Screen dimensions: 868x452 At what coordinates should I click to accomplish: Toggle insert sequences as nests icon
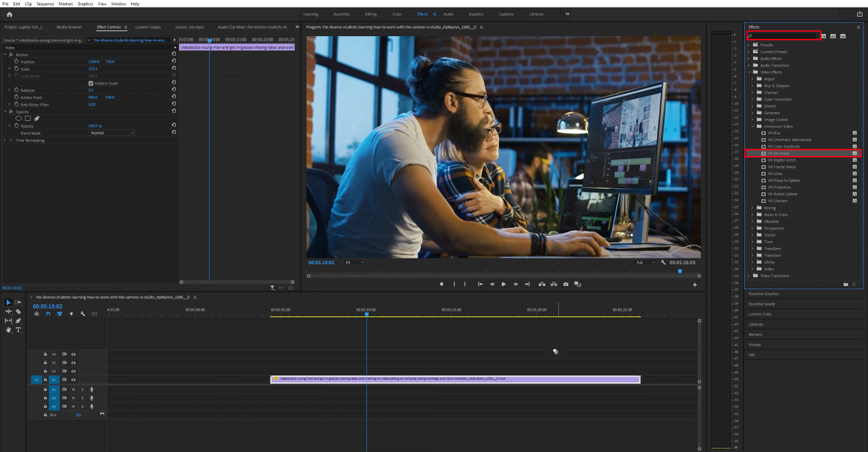click(37, 314)
